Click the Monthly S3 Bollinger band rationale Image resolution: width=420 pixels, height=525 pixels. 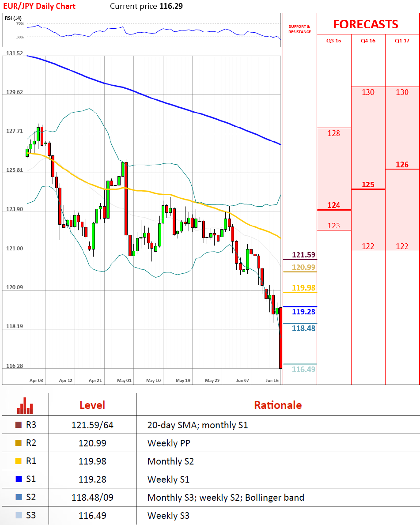click(x=226, y=498)
